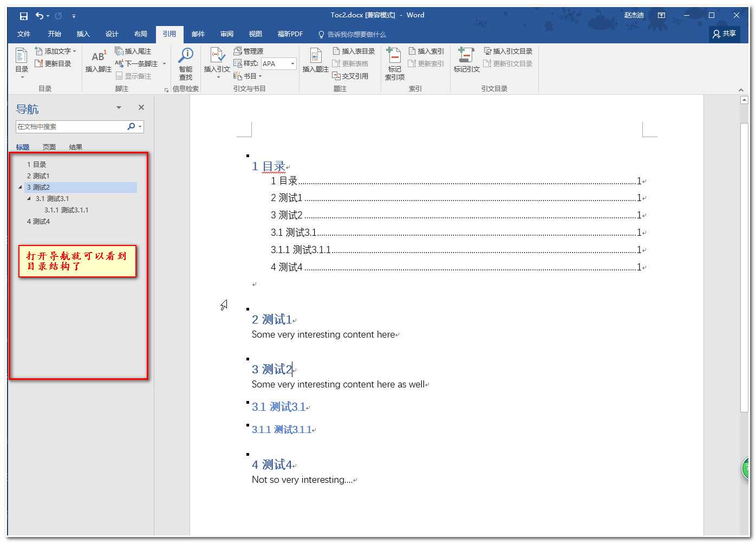
Task: Click 交叉引用 cross-reference
Action: pos(350,76)
